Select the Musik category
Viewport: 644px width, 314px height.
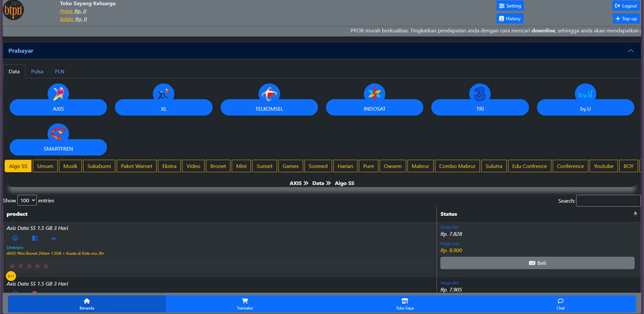(x=70, y=166)
